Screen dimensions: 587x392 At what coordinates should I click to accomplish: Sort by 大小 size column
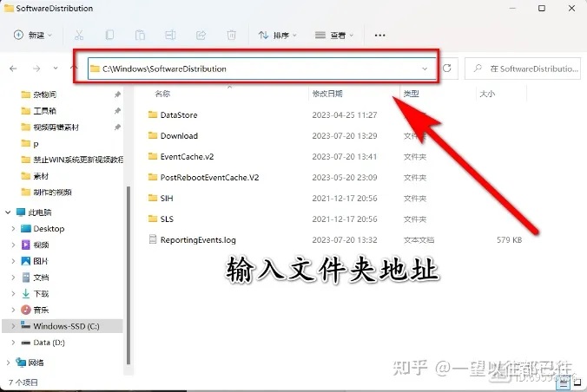coord(487,94)
